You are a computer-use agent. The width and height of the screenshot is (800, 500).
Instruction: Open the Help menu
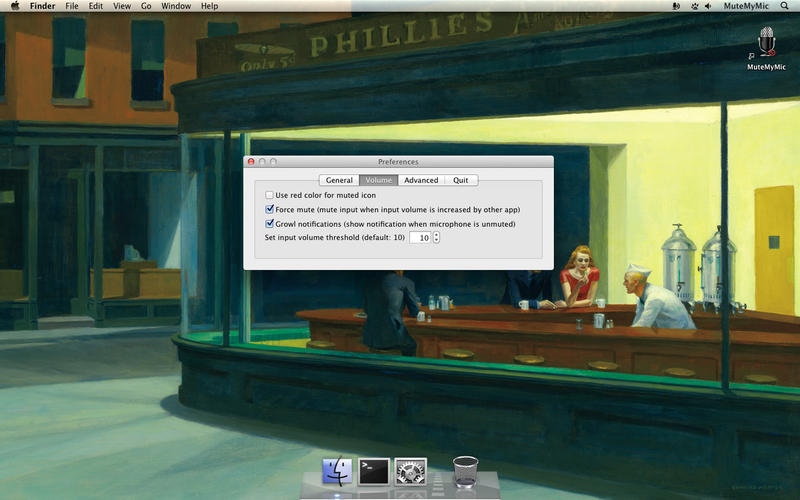[x=210, y=6]
